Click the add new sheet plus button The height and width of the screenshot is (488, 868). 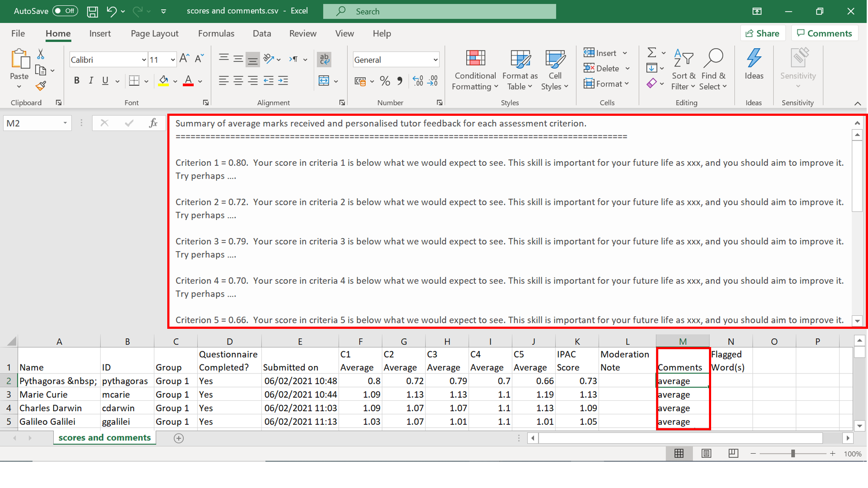click(x=179, y=438)
